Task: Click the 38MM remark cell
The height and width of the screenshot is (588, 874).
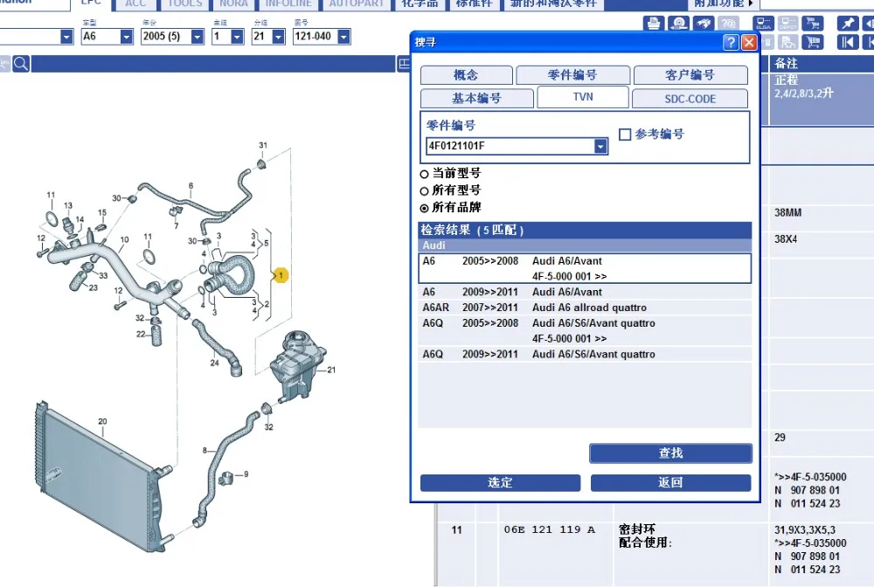Action: pos(788,212)
